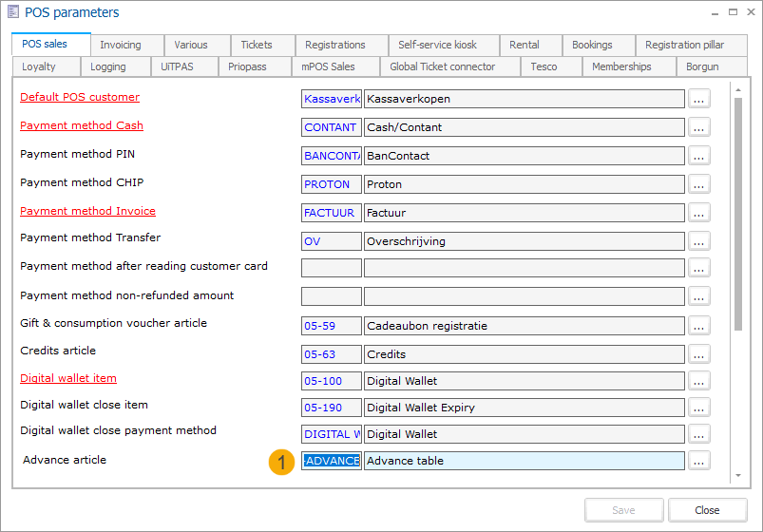Click the Advance article code field

click(x=332, y=461)
